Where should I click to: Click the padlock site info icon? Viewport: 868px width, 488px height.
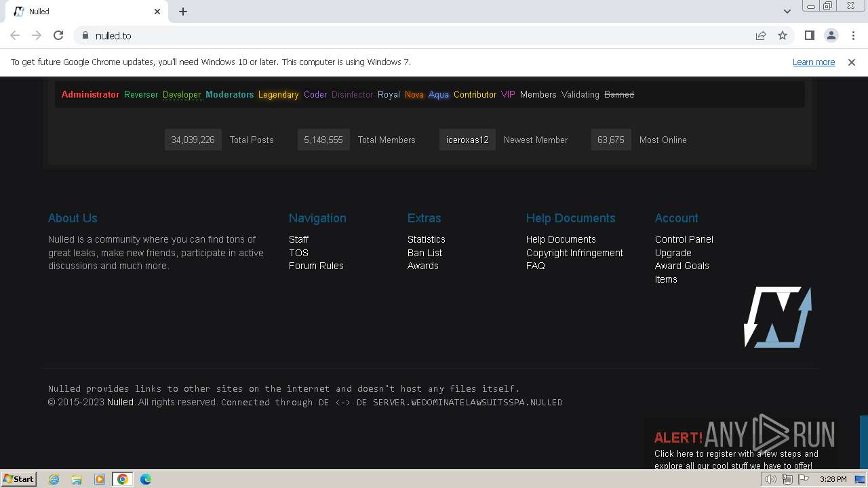(x=85, y=35)
